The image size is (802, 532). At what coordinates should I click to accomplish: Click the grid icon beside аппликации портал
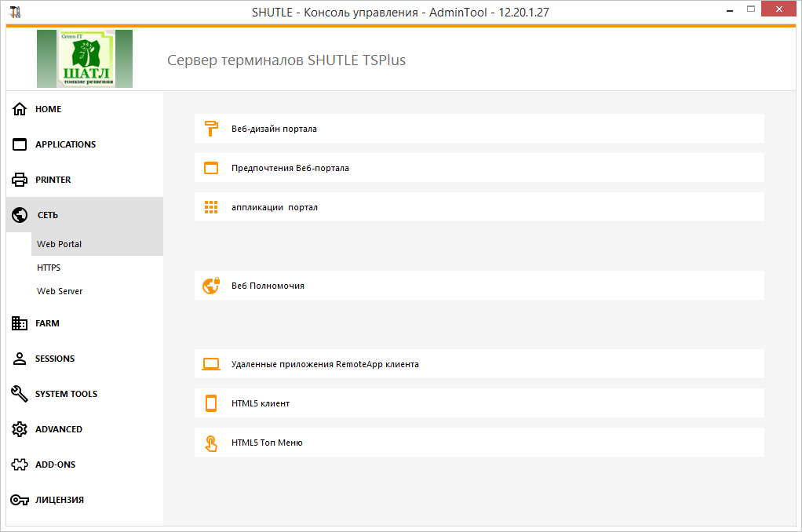(x=210, y=206)
